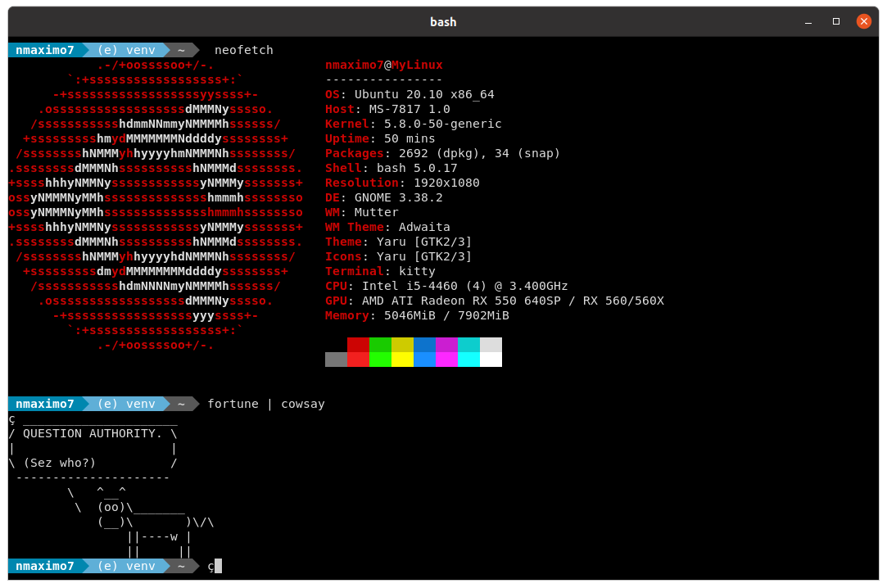The width and height of the screenshot is (887, 588).
Task: Click the magenta swatch in the color palette
Action: point(447,352)
